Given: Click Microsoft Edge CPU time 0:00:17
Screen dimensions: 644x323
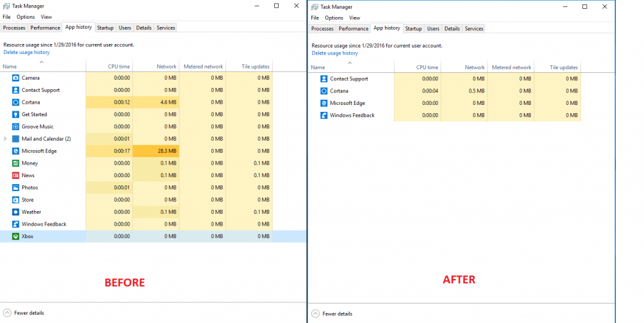Looking at the screenshot, I should coord(122,151).
